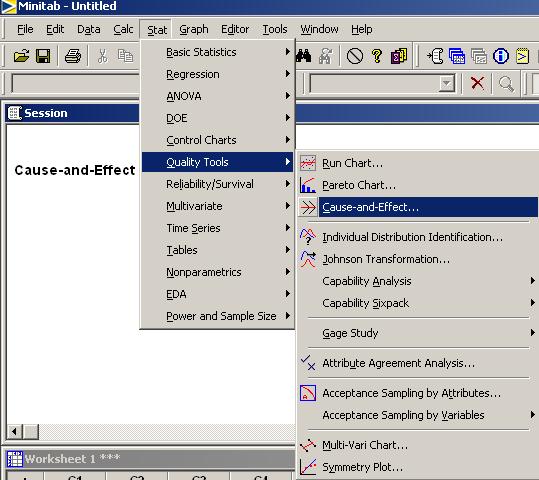Expand the Control Charts submenu
This screenshot has height=480, width=539.
(218, 140)
